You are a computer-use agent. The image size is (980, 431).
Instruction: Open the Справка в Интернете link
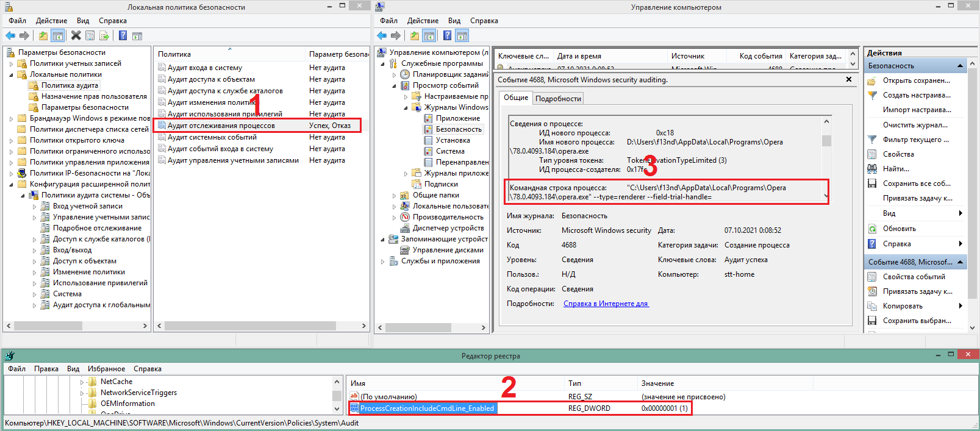[x=606, y=304]
